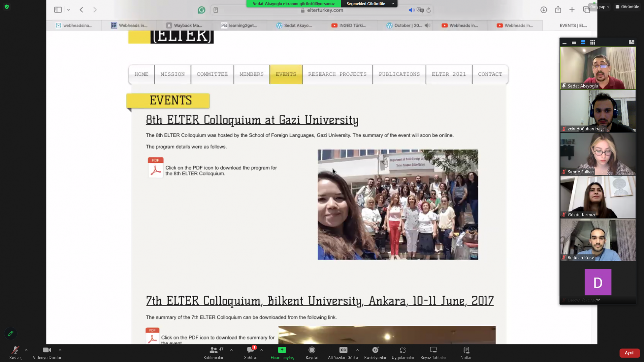Start recording with Kaydet button
The height and width of the screenshot is (362, 644).
pos(312,353)
